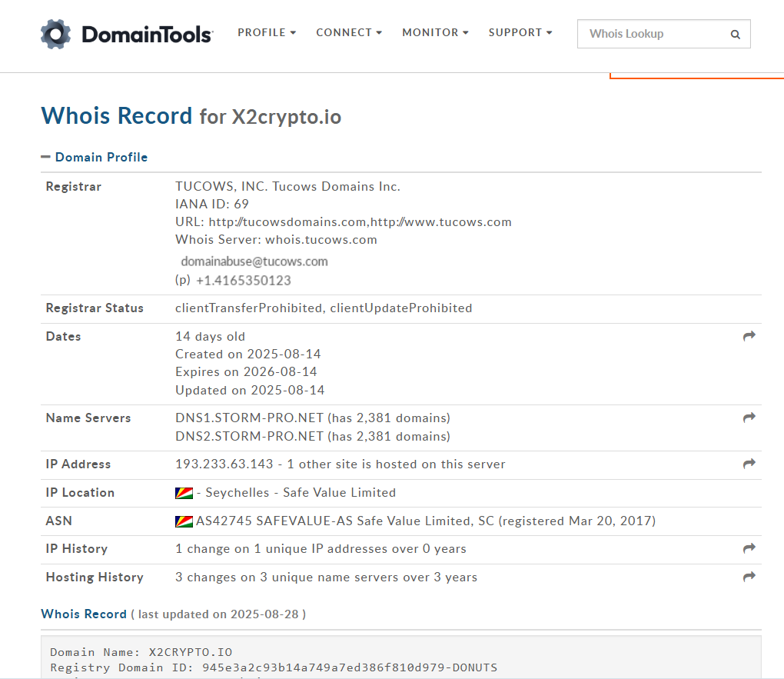Click the share arrow in the IP History row
Viewport: 784px width, 679px height.
pyautogui.click(x=749, y=548)
